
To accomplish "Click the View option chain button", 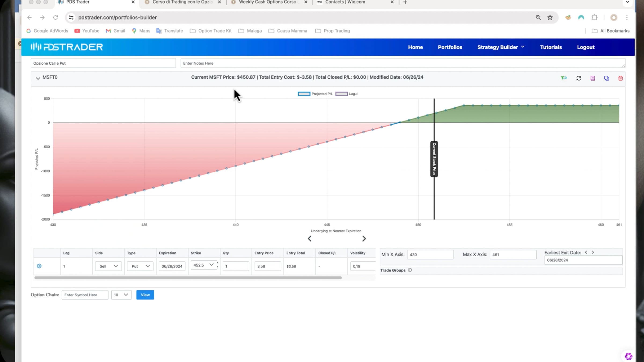I will click(145, 295).
